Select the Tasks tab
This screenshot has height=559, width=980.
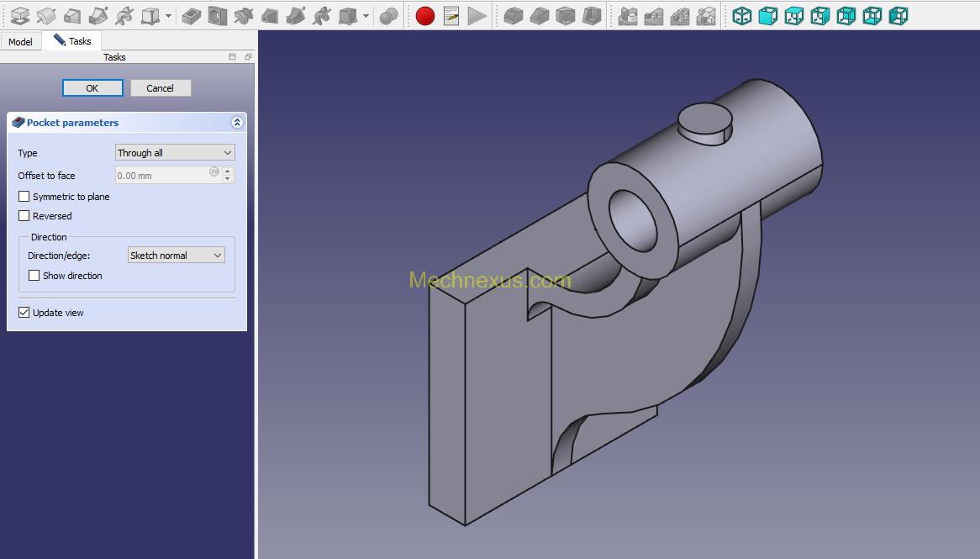[72, 41]
